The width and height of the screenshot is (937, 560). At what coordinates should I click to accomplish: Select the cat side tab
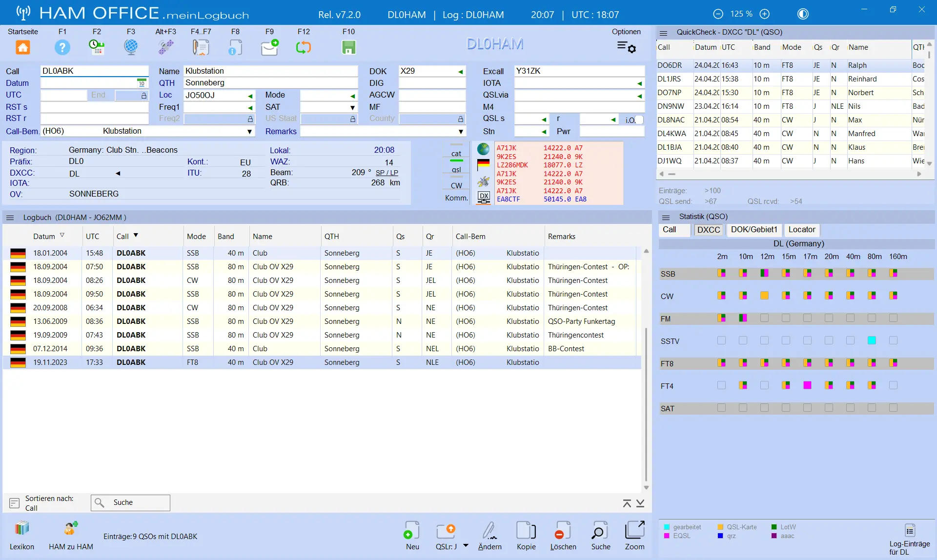coord(456,154)
